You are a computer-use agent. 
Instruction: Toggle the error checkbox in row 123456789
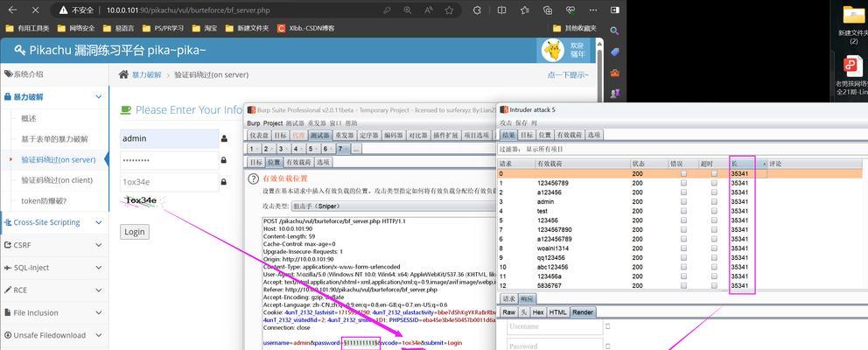click(683, 183)
